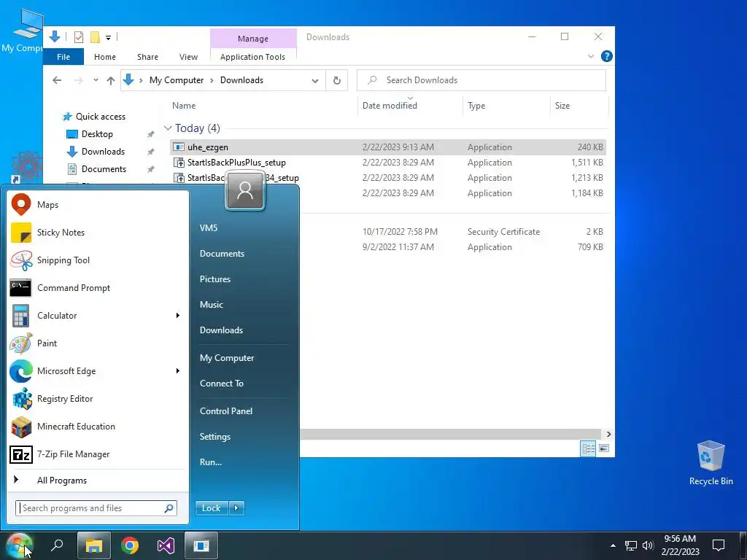Select the Recycle Bin desktop icon
This screenshot has width=747, height=560.
coord(711,463)
